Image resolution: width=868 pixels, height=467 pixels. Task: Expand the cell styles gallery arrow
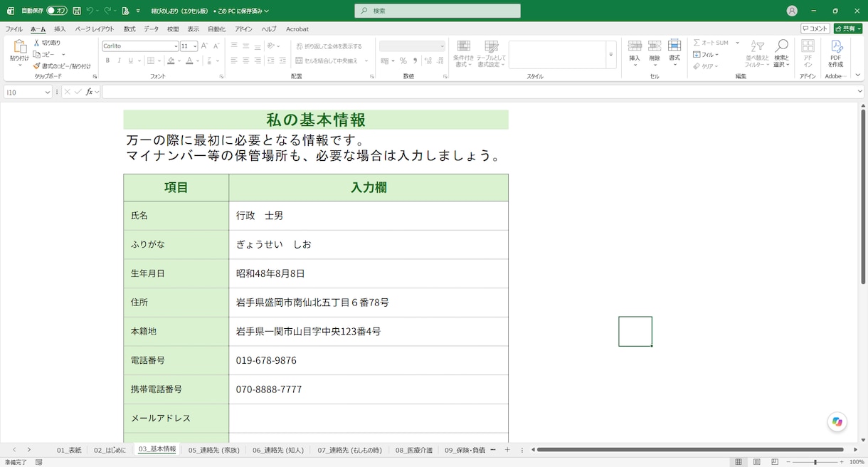point(610,55)
